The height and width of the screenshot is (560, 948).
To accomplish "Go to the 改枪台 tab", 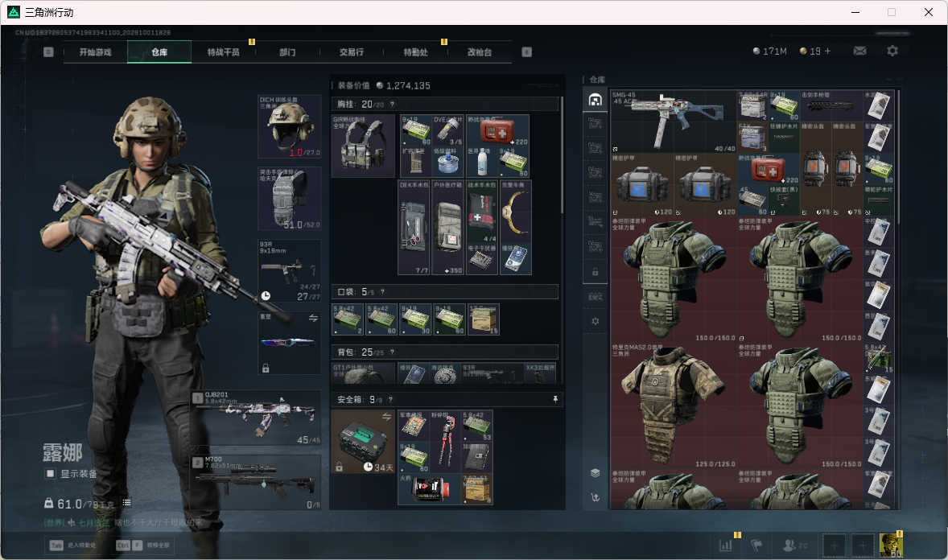I will (480, 52).
